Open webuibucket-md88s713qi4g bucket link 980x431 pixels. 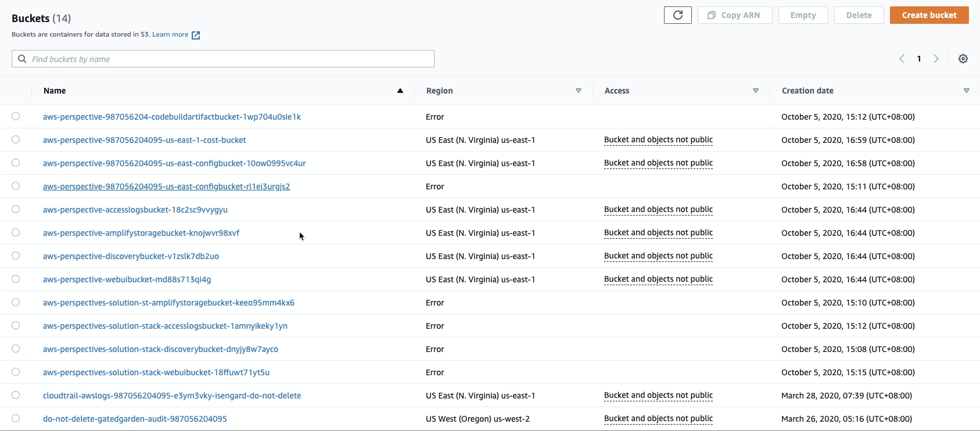(x=127, y=279)
